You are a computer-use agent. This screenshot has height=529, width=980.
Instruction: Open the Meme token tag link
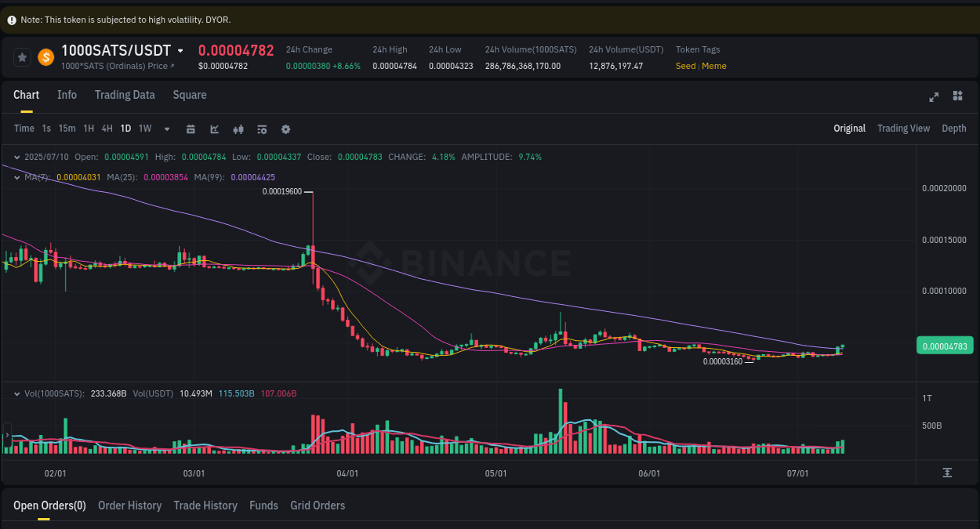coord(714,66)
